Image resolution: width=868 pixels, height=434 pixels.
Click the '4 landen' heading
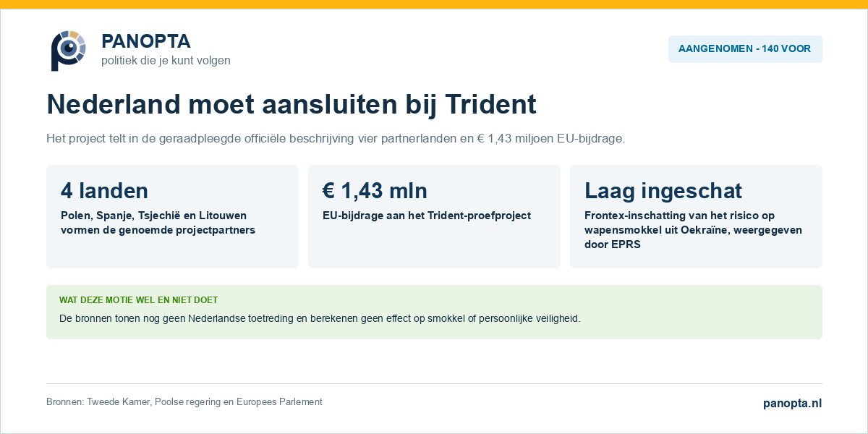(x=105, y=191)
